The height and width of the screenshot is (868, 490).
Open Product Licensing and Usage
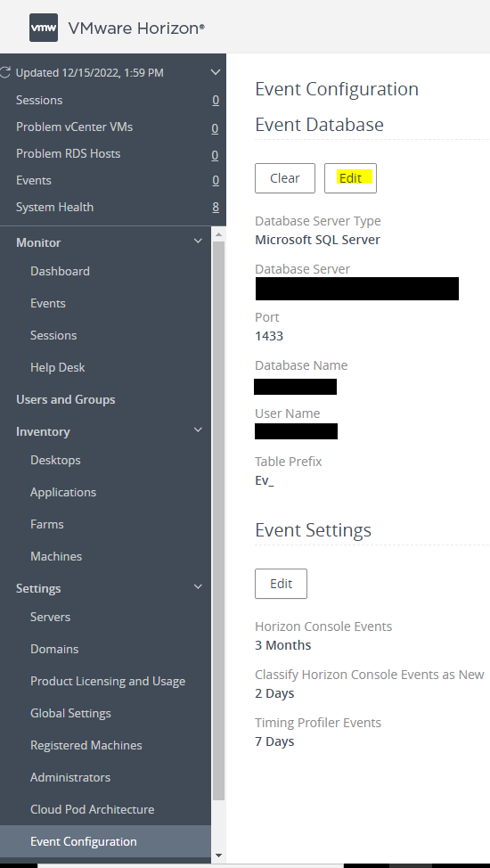point(108,682)
